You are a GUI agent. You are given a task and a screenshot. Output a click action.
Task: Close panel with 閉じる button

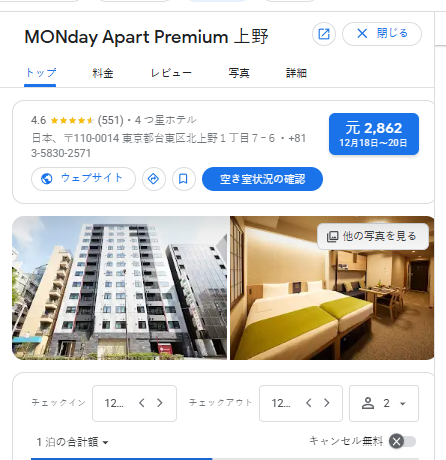(382, 34)
